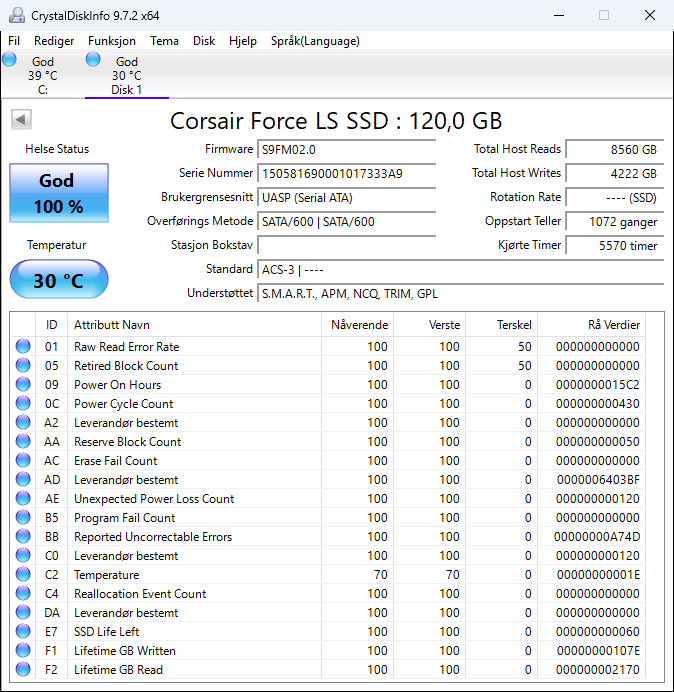The width and height of the screenshot is (674, 692).
Task: Click the Total Host Reads value 8560 GB
Action: pyautogui.click(x=614, y=150)
